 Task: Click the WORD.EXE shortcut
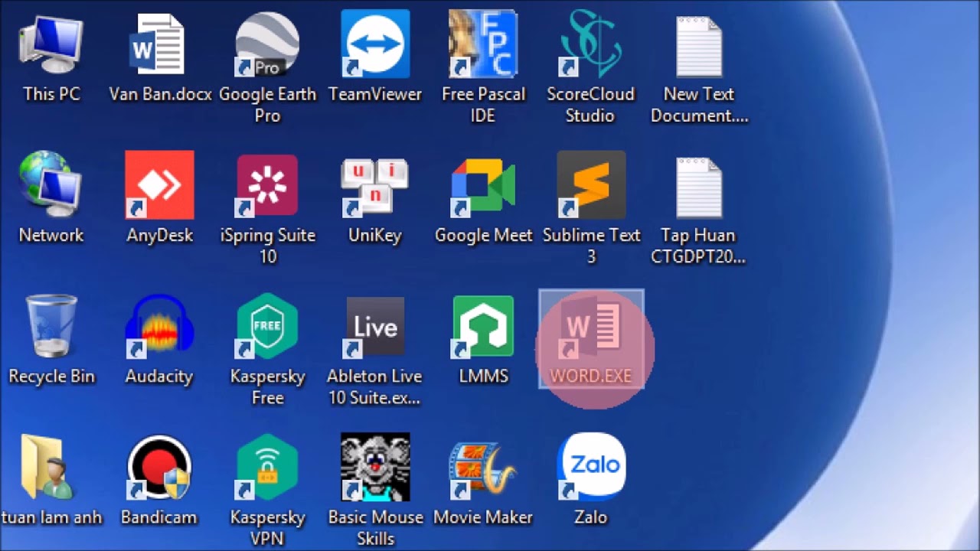pyautogui.click(x=591, y=340)
